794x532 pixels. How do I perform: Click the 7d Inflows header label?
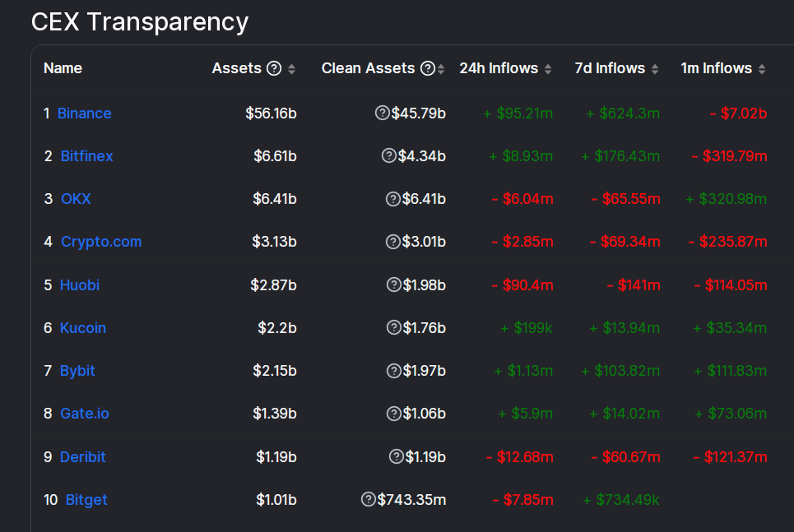pyautogui.click(x=610, y=68)
